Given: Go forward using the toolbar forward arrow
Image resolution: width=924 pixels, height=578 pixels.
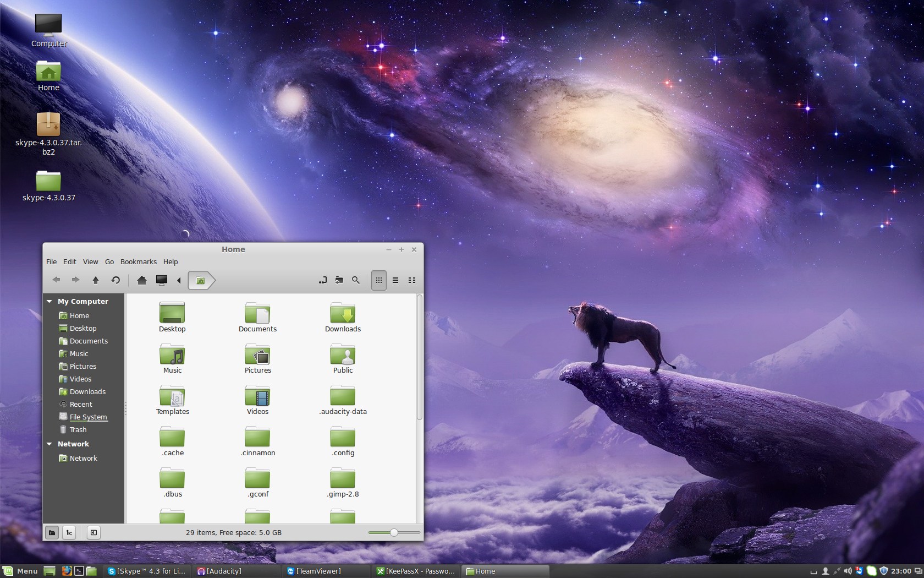Looking at the screenshot, I should (x=76, y=280).
